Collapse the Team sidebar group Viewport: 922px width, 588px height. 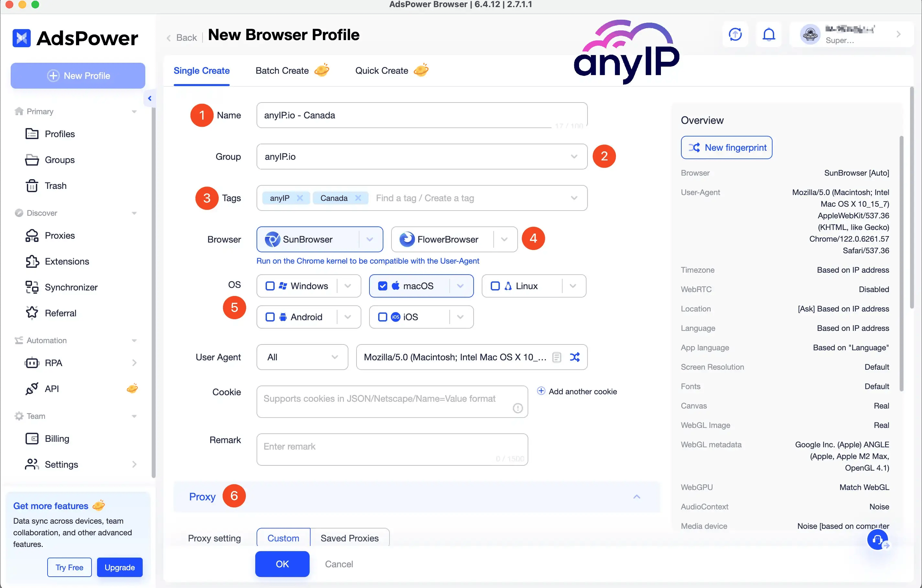click(x=134, y=416)
